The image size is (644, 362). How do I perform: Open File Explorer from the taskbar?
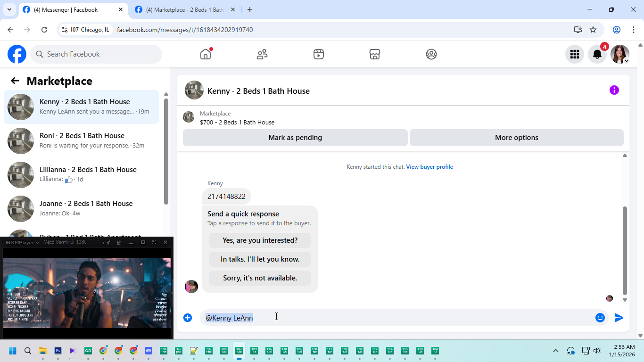(43, 351)
